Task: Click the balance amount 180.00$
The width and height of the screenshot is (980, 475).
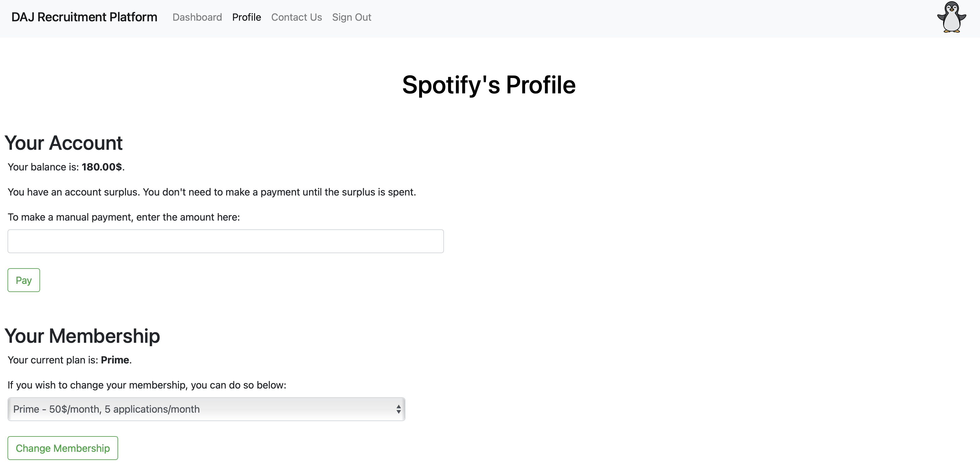Action: pyautogui.click(x=102, y=167)
